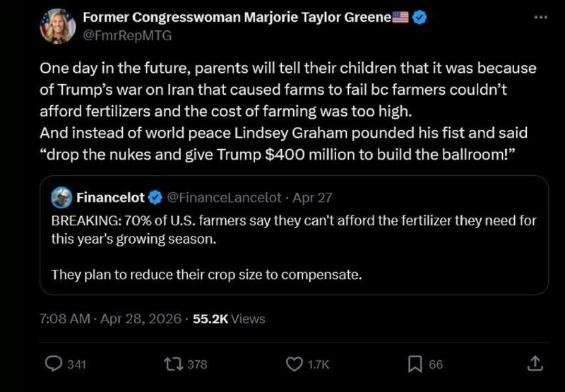Open the Former Congresswoman Marjorie Taylor Greene name
This screenshot has width=565, height=392.
click(x=237, y=17)
